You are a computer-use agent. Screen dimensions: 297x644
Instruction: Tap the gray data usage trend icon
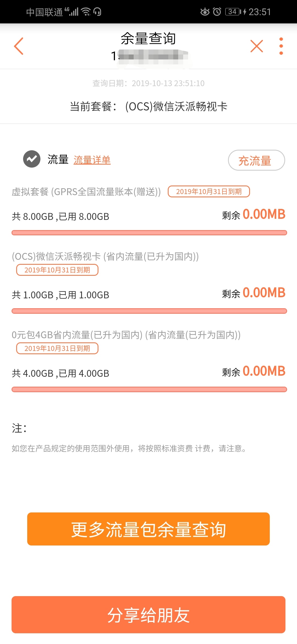click(32, 159)
